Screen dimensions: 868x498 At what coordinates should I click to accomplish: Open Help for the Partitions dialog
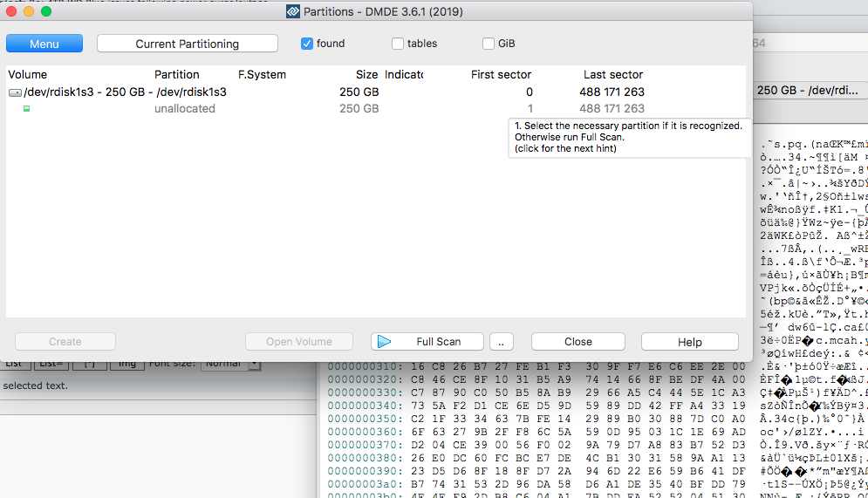pos(690,342)
